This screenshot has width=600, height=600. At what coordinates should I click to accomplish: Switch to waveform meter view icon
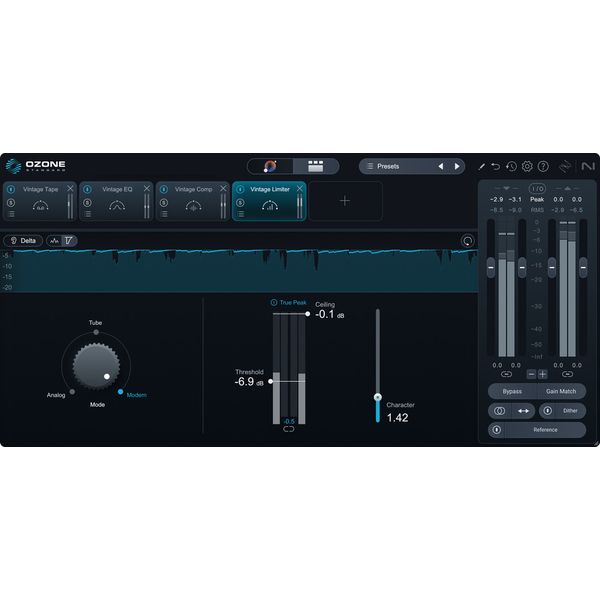click(x=55, y=241)
